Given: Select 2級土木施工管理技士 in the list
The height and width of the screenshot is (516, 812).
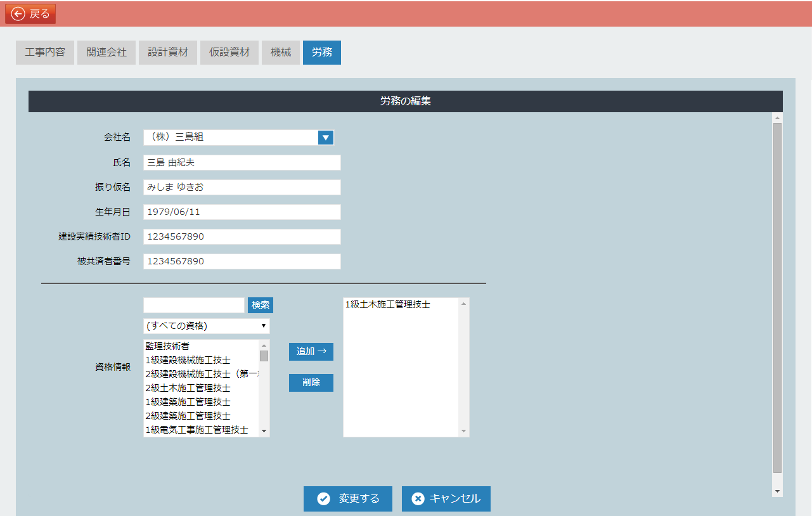Looking at the screenshot, I should pos(202,388).
